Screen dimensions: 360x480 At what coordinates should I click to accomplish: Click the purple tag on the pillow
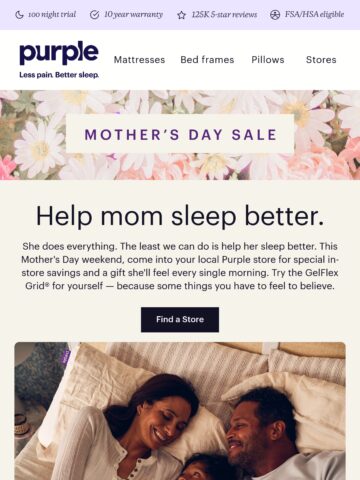[66, 356]
